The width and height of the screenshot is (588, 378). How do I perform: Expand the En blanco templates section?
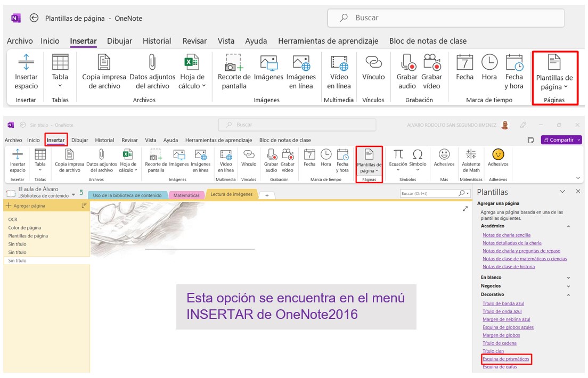[568, 277]
